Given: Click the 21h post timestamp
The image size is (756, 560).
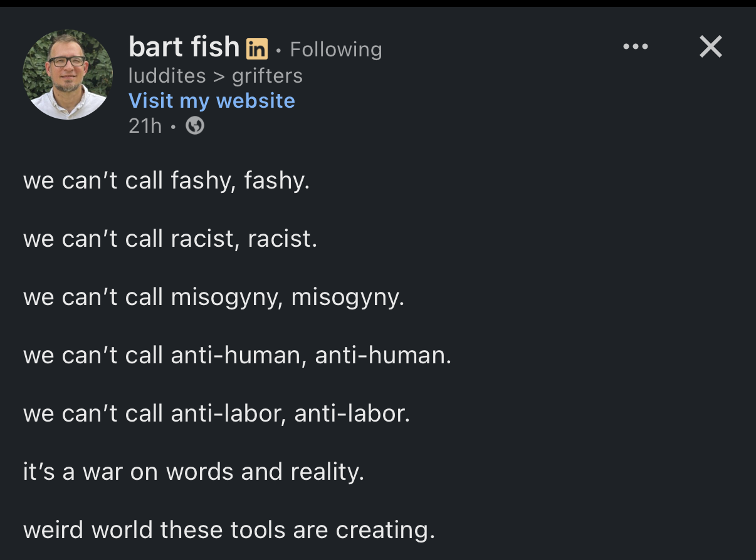Looking at the screenshot, I should [145, 126].
